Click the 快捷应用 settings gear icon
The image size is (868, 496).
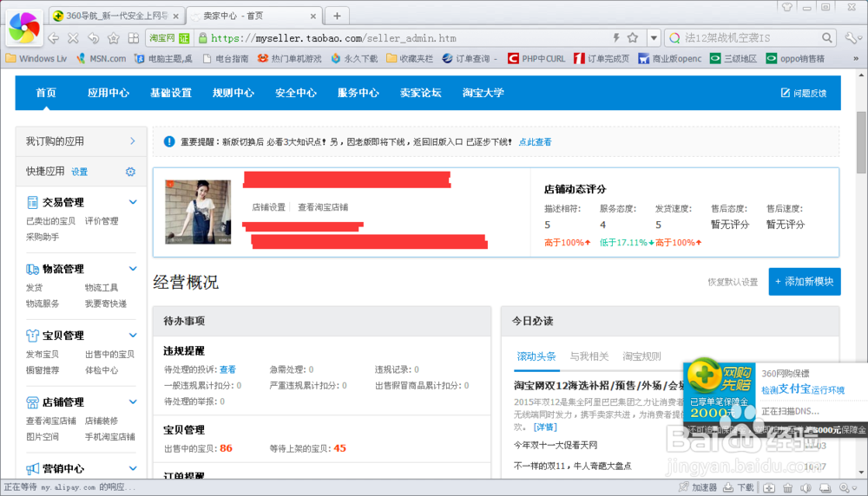click(x=130, y=172)
